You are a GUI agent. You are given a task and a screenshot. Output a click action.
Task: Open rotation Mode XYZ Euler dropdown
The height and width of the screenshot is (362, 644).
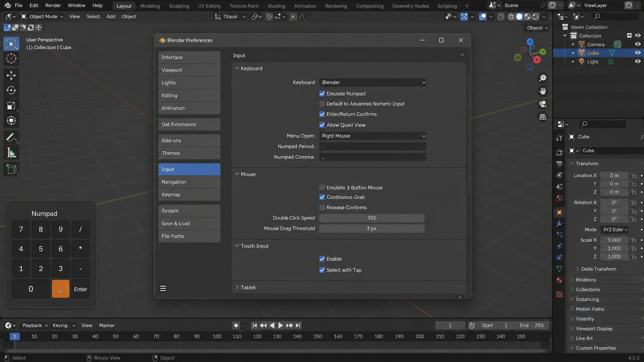[x=615, y=230]
